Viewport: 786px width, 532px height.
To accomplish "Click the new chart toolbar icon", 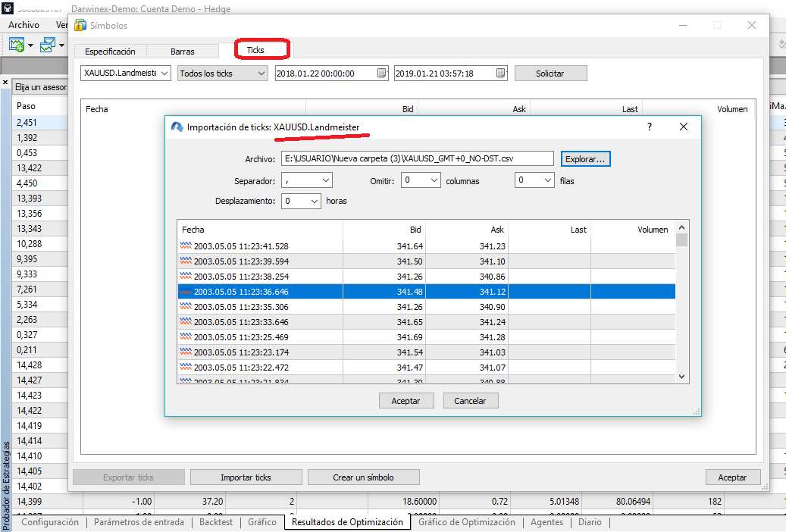I will pos(17,45).
